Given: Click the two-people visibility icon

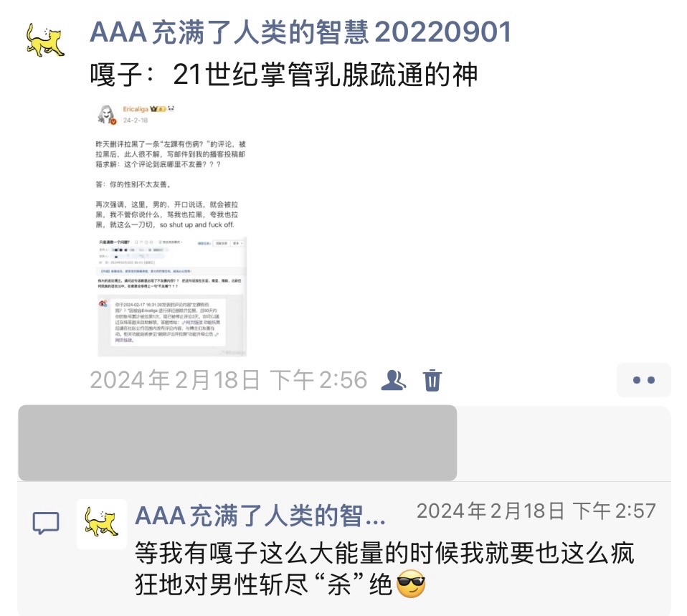Looking at the screenshot, I should pos(393,380).
